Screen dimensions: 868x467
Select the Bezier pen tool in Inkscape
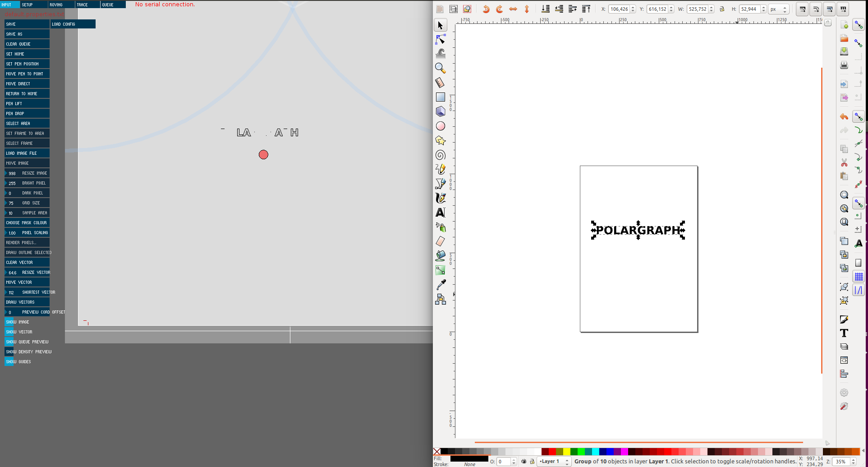pos(441,184)
